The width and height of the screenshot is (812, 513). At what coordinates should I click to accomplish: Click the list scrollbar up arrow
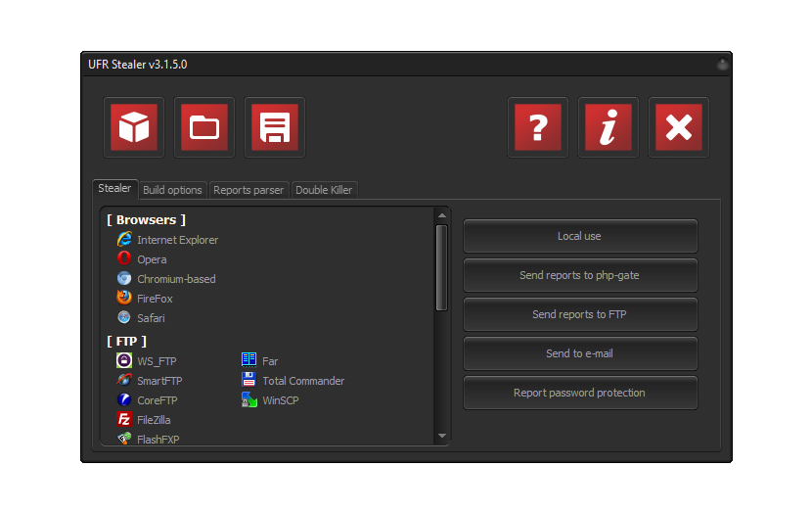coord(442,215)
